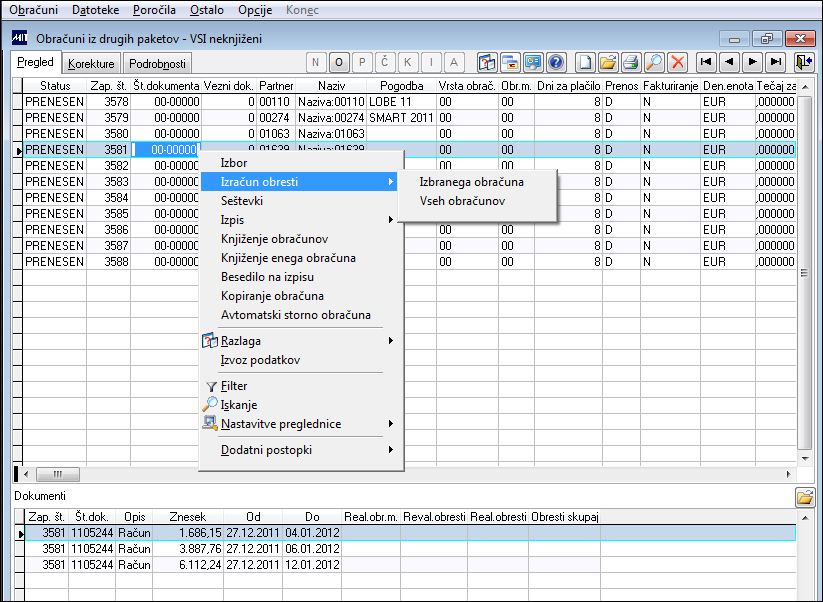Go to last record arrow button
This screenshot has height=602, width=823.
(775, 62)
